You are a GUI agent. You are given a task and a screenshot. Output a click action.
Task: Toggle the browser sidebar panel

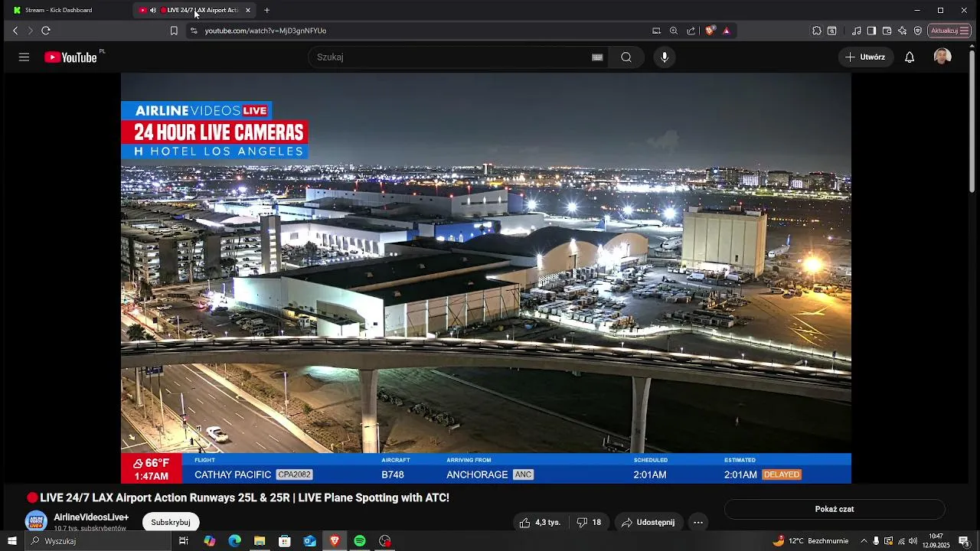coord(871,31)
